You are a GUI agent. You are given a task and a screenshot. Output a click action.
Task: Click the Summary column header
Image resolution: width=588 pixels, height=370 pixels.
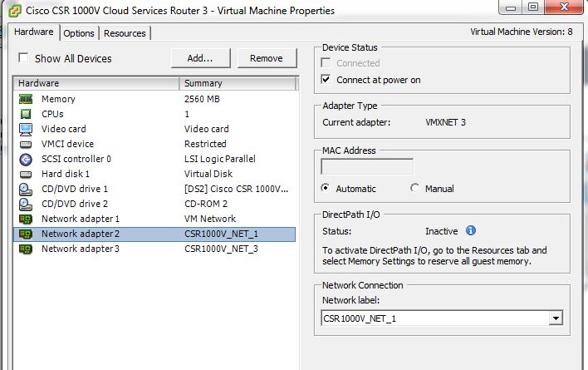coord(238,83)
